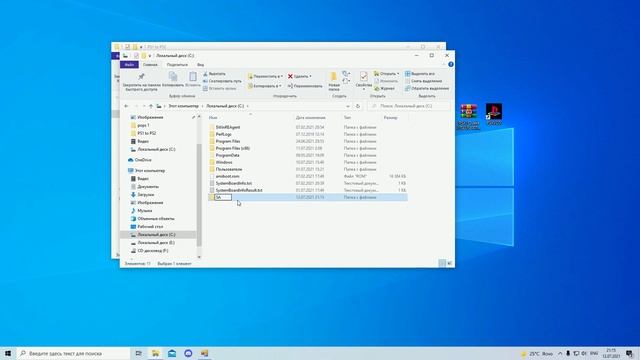The height and width of the screenshot is (360, 640).
Task: Click Вставить ярлык in the ribbon
Action: coord(220,88)
